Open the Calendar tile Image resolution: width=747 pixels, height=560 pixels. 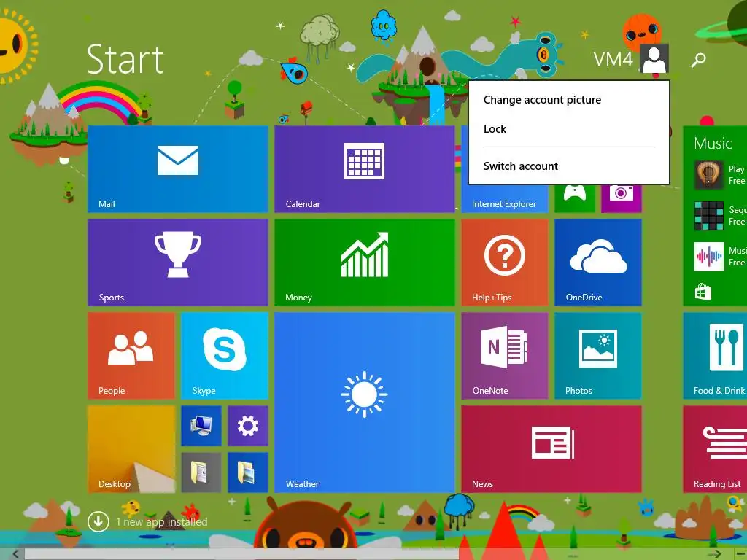[365, 169]
